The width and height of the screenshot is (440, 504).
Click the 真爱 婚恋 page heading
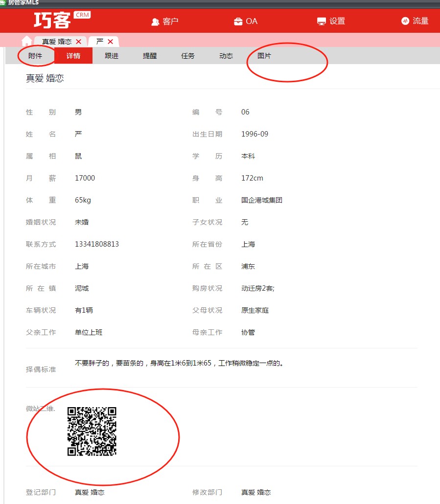(x=45, y=78)
